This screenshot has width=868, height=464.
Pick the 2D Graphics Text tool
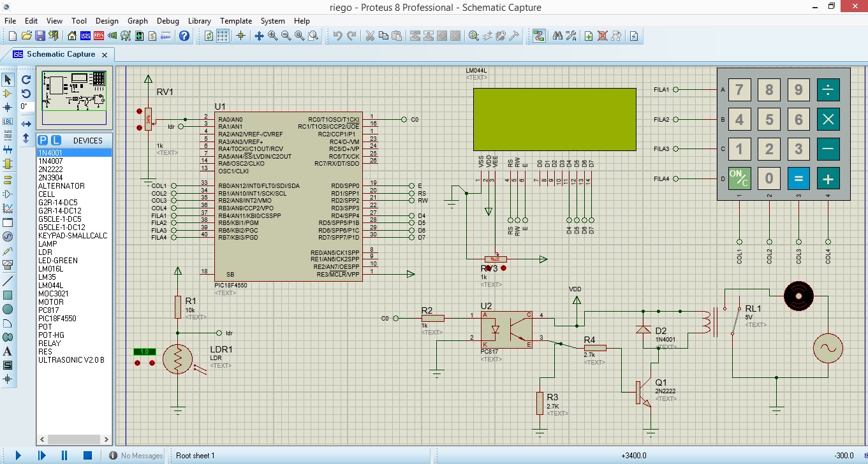click(x=8, y=351)
